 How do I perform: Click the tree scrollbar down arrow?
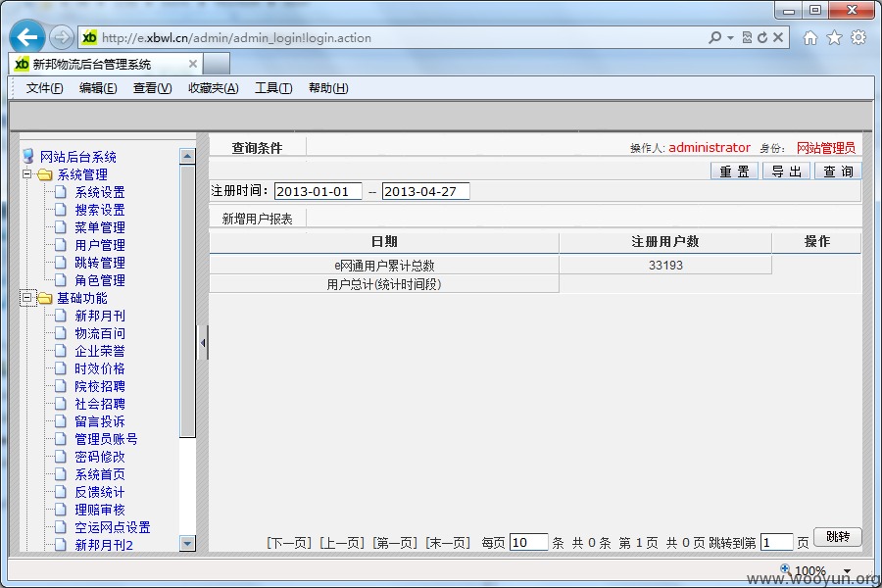187,543
